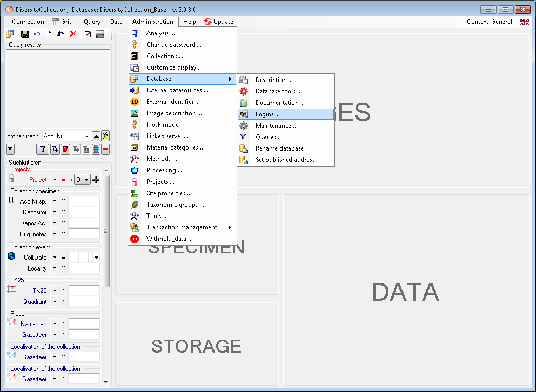536x392 pixels.
Task: Click the Locality search input field
Action: point(84,268)
